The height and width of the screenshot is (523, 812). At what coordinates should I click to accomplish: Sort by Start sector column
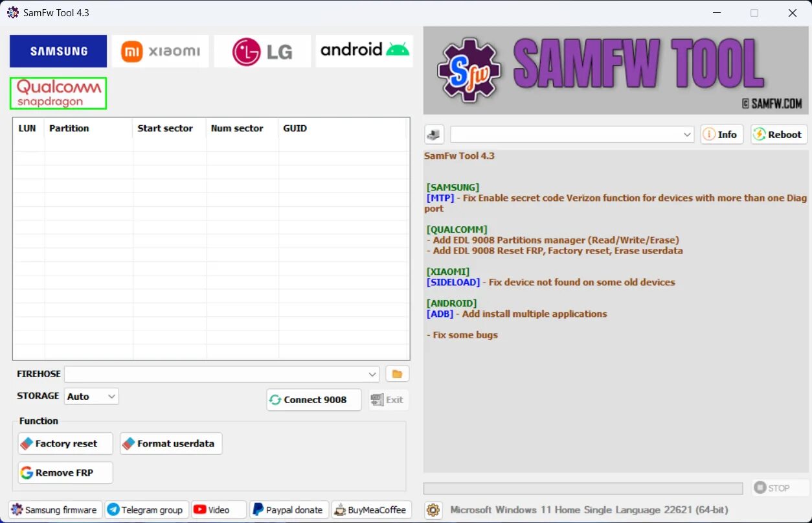coord(170,128)
